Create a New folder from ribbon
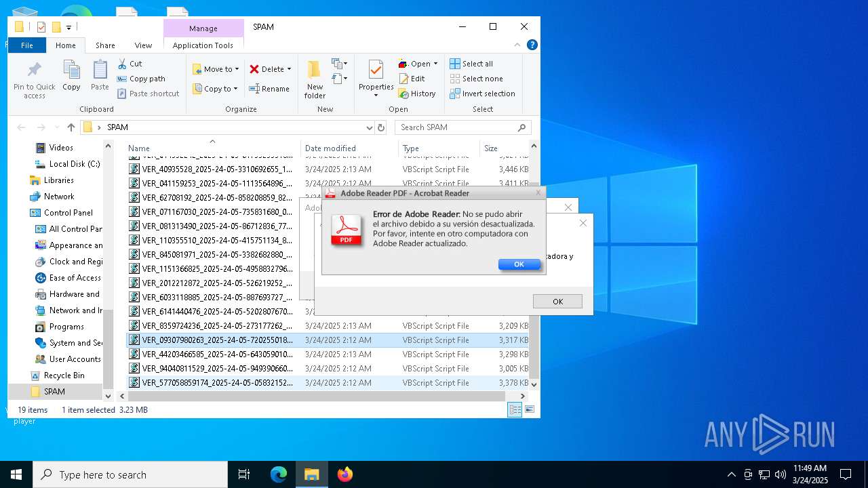 click(315, 80)
